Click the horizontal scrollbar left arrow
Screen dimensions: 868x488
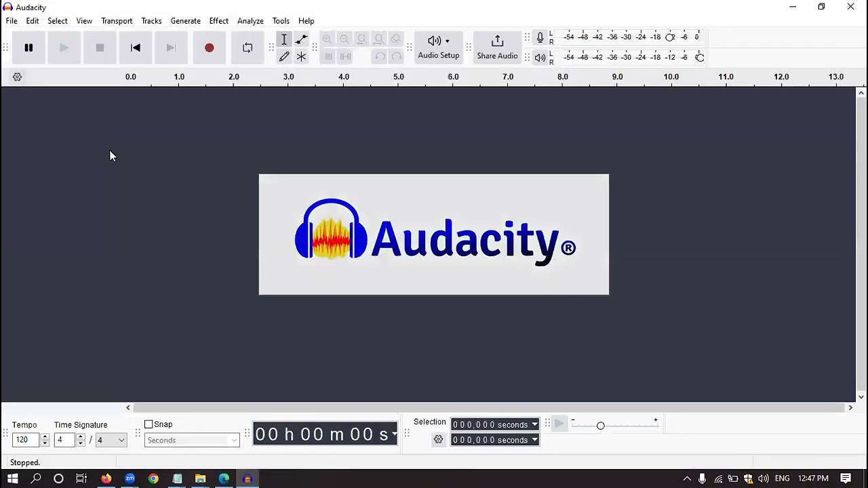[128, 407]
